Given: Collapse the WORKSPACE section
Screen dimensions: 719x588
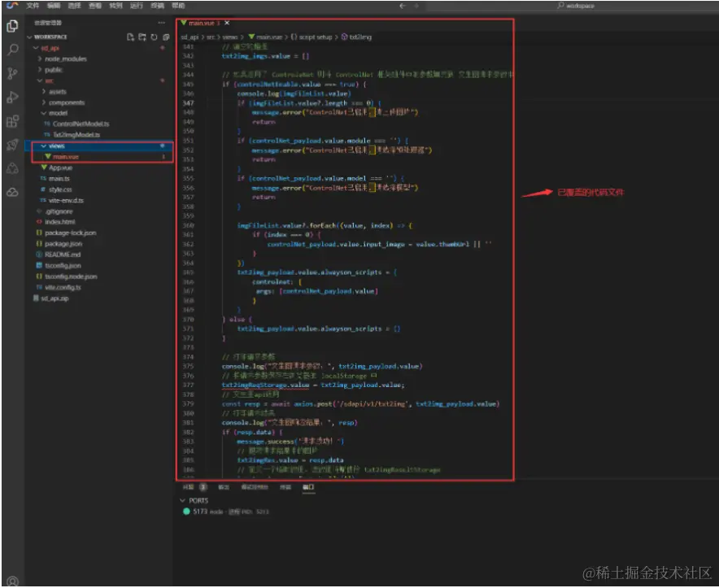Looking at the screenshot, I should point(30,37).
